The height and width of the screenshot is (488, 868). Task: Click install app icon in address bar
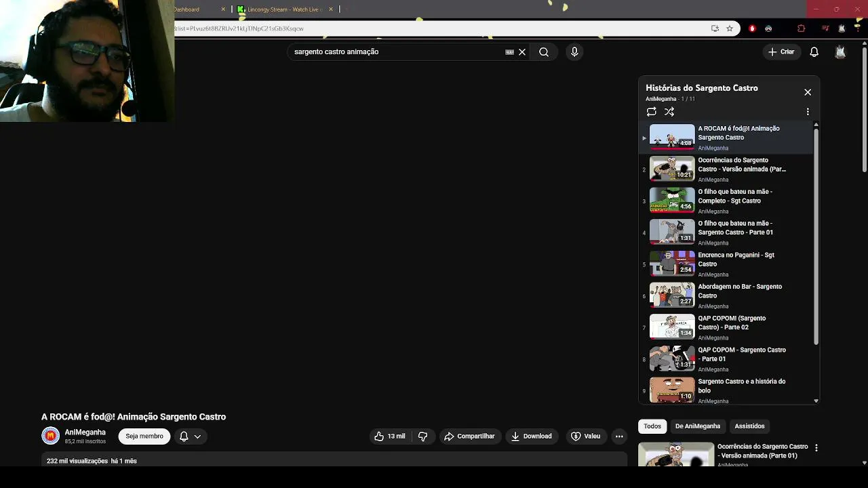pyautogui.click(x=715, y=28)
